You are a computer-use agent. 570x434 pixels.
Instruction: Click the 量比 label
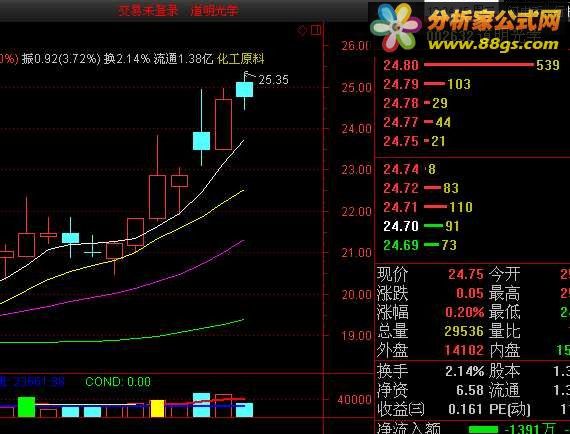click(505, 331)
